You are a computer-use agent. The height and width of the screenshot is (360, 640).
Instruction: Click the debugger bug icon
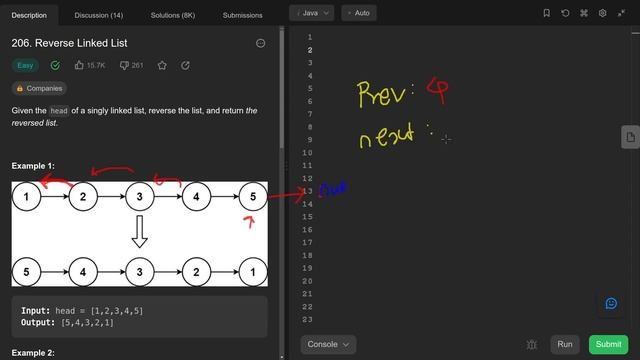pyautogui.click(x=531, y=344)
